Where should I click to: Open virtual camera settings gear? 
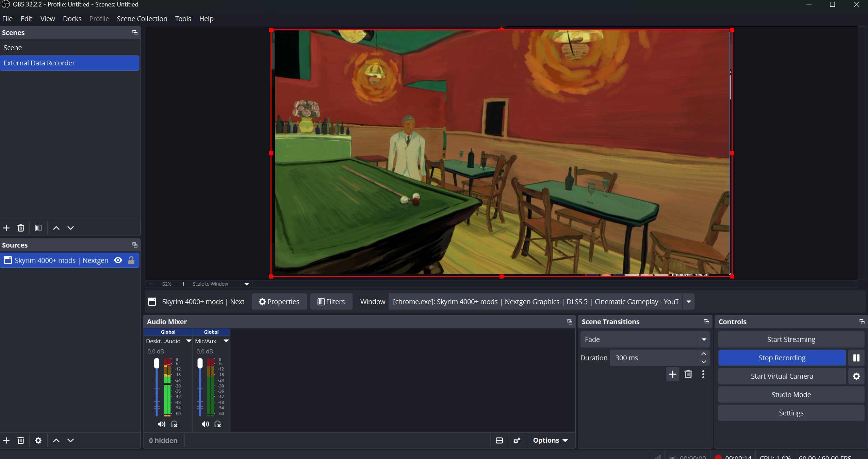click(x=856, y=376)
